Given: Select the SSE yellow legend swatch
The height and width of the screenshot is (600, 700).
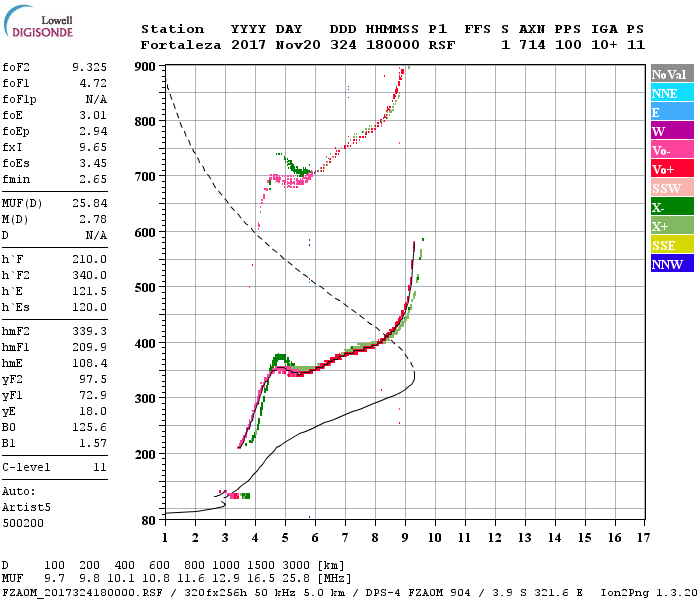Looking at the screenshot, I should point(672,244).
